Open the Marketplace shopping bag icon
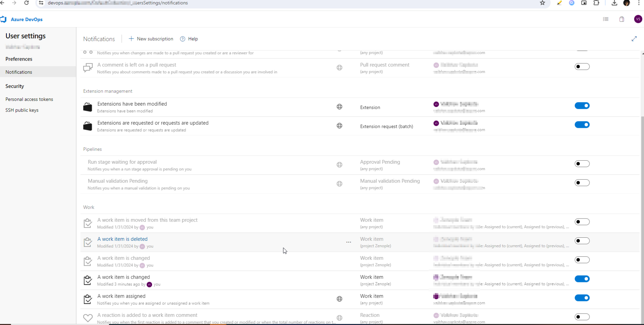Image resolution: width=644 pixels, height=325 pixels. pos(621,19)
